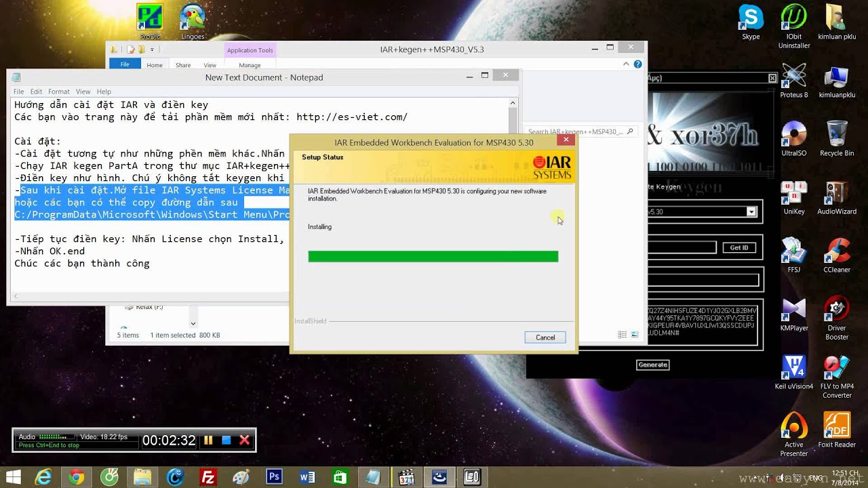This screenshot has width=868, height=488.
Task: Open the Explorer File tab
Action: (125, 64)
